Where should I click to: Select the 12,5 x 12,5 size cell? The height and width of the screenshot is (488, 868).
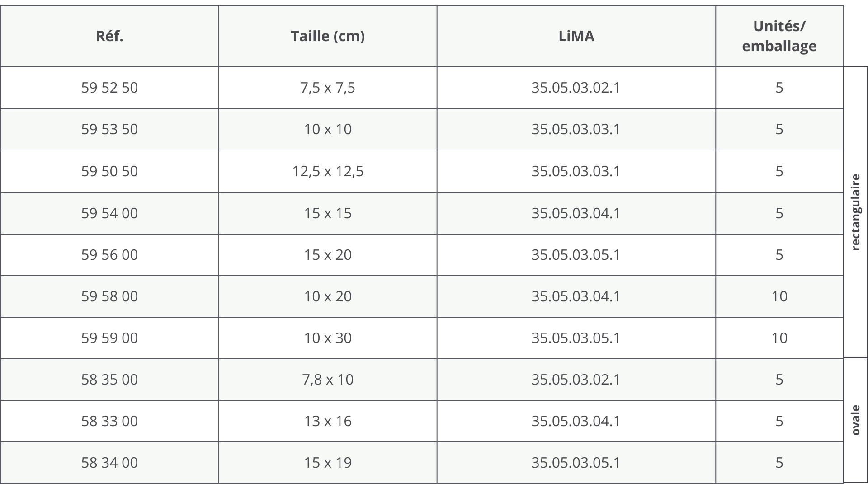click(x=328, y=171)
